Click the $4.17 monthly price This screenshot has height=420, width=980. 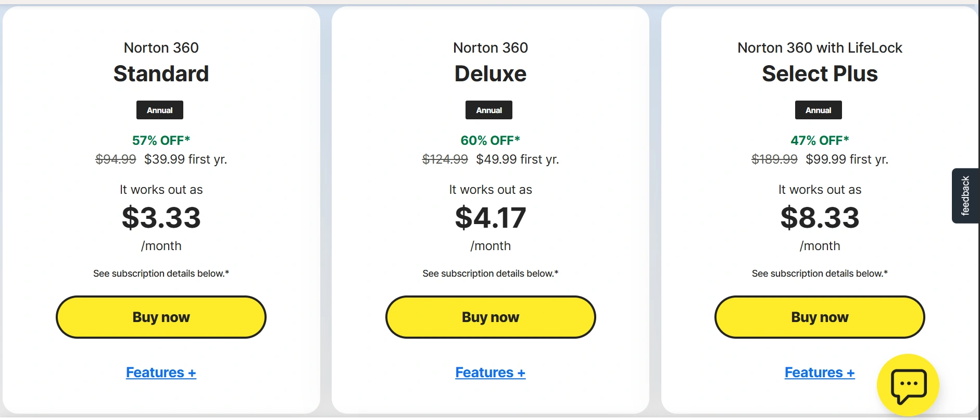point(490,217)
